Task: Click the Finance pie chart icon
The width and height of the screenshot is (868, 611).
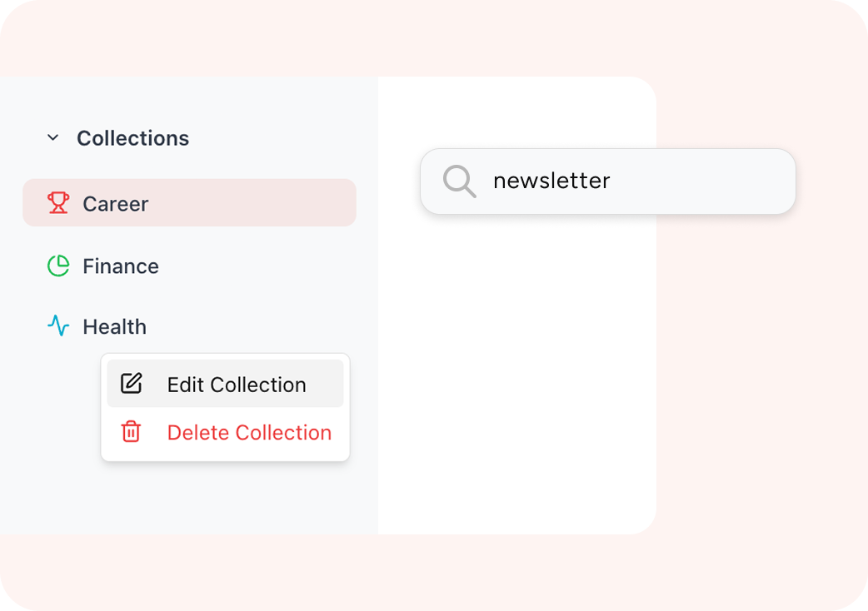Action: [x=58, y=266]
